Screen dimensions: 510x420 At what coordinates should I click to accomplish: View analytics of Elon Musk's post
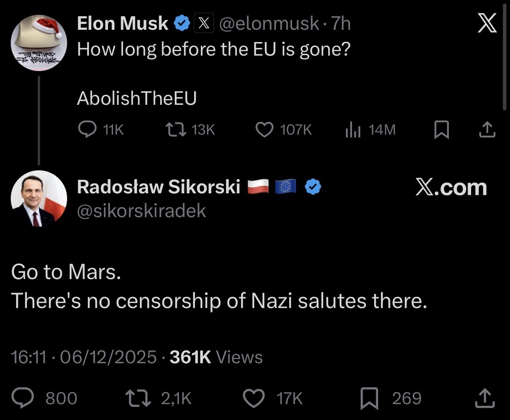[x=353, y=129]
